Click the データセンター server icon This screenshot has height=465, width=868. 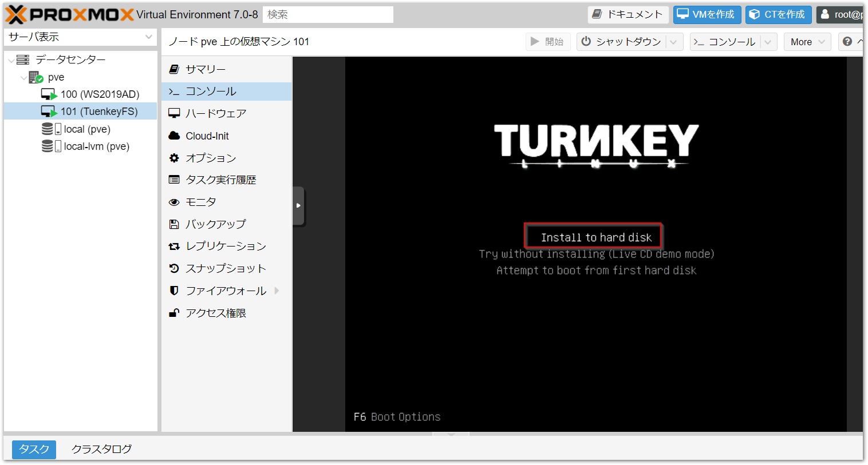point(23,59)
